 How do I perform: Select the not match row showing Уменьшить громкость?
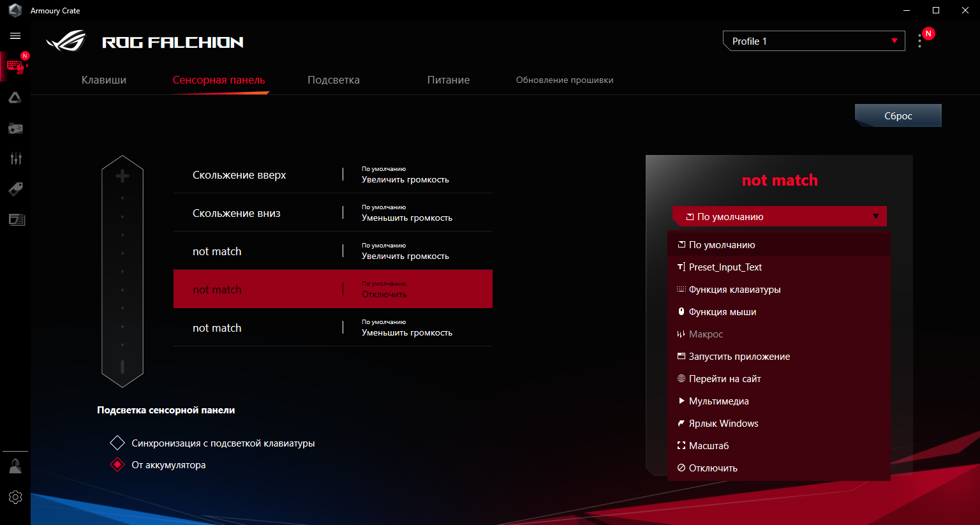333,327
